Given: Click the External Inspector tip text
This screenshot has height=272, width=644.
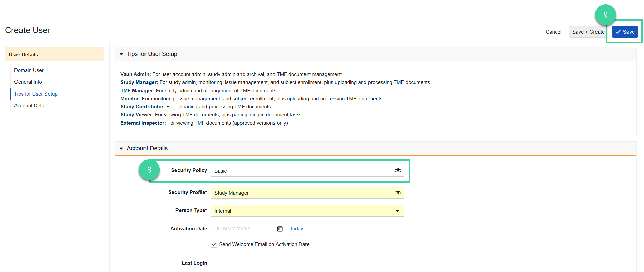Looking at the screenshot, I should tap(204, 123).
